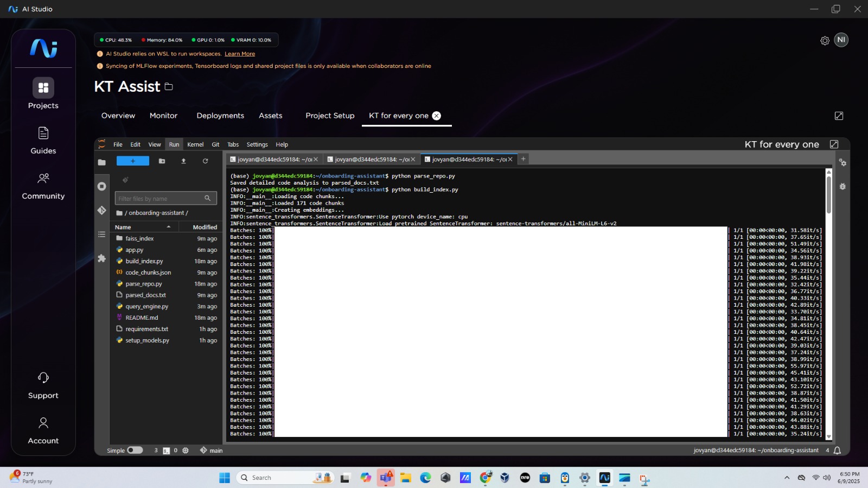
Task: Open the JupyterLab file browser sidebar icon
Action: click(101, 162)
